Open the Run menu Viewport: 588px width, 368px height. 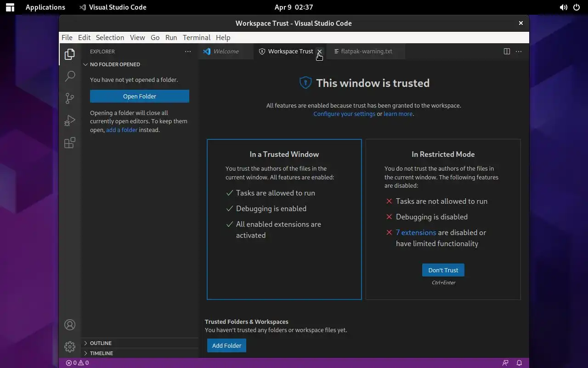pyautogui.click(x=171, y=38)
